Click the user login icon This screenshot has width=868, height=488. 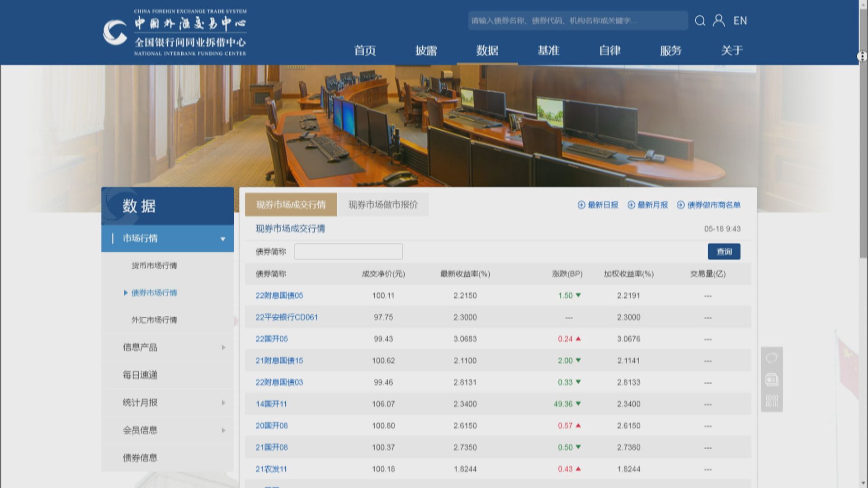click(x=720, y=21)
